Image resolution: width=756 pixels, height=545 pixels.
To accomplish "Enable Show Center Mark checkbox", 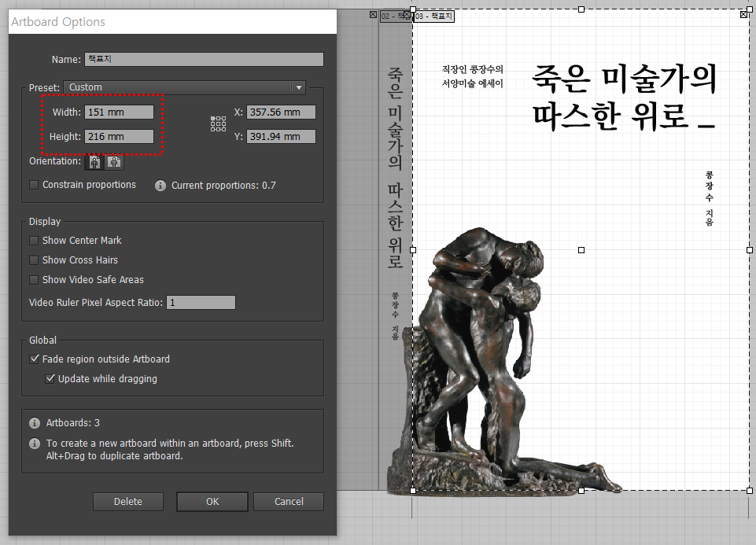I will 34,241.
